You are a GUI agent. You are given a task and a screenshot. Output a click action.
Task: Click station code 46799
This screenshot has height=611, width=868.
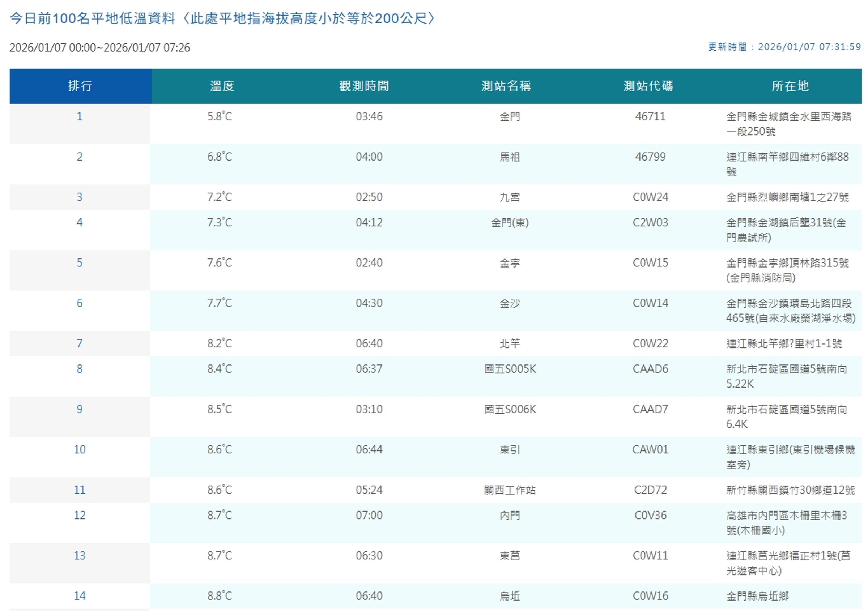(650, 157)
